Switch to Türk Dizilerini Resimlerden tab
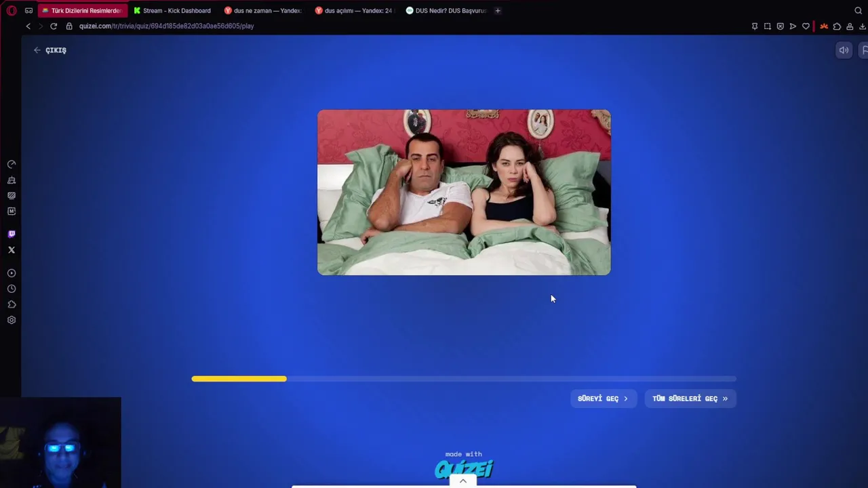 [82, 10]
